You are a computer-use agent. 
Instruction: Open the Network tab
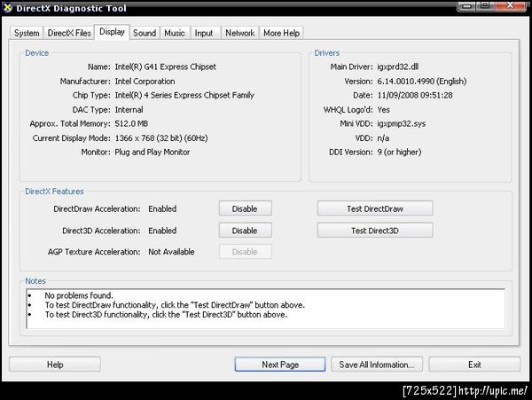pos(239,33)
